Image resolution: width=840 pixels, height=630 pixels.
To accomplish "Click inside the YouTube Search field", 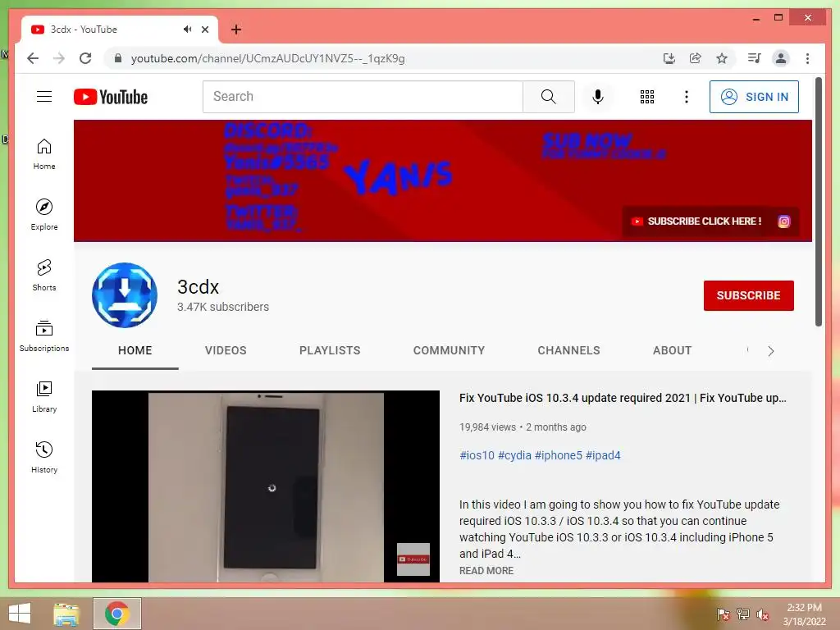I will tap(363, 97).
